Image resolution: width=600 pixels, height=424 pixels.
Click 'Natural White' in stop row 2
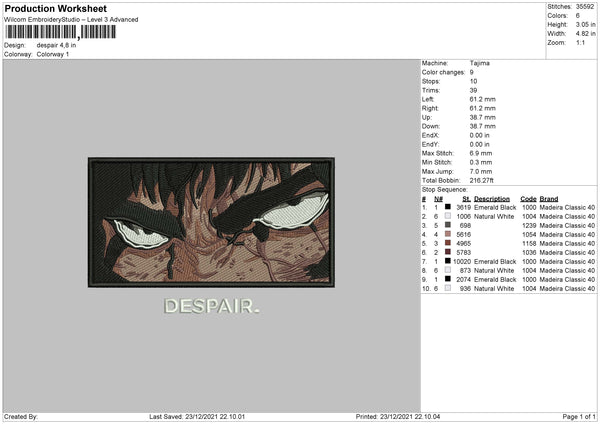coord(494,217)
